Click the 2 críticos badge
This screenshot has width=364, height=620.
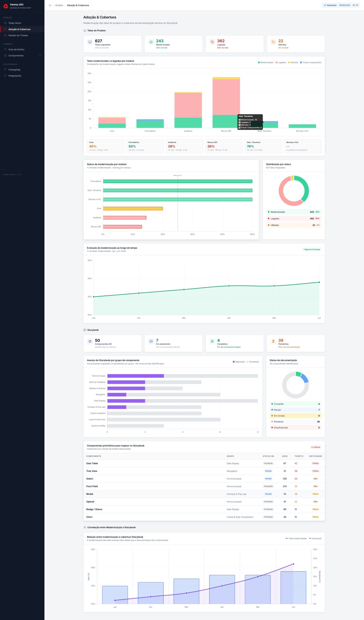(x=316, y=447)
